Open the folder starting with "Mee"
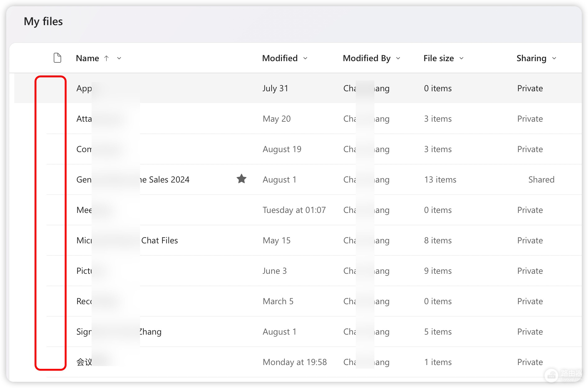The width and height of the screenshot is (588, 388). (x=84, y=210)
